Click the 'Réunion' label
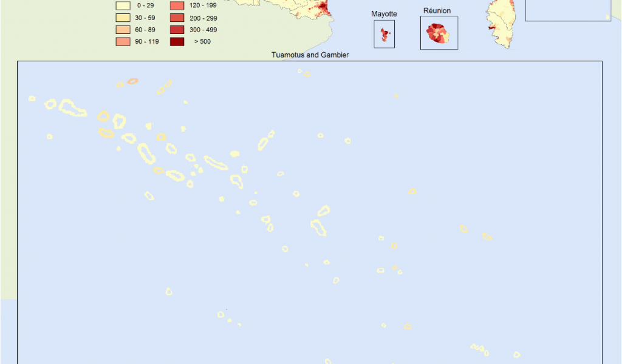 pos(437,11)
